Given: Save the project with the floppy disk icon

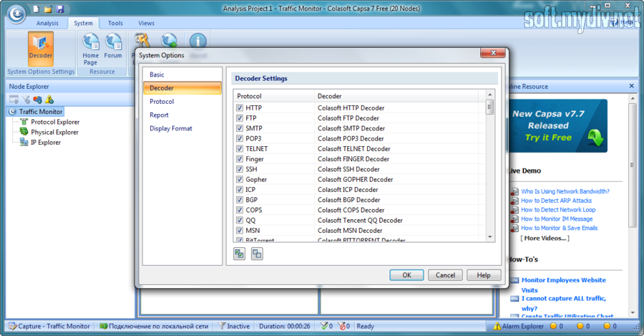Looking at the screenshot, I should [x=60, y=9].
